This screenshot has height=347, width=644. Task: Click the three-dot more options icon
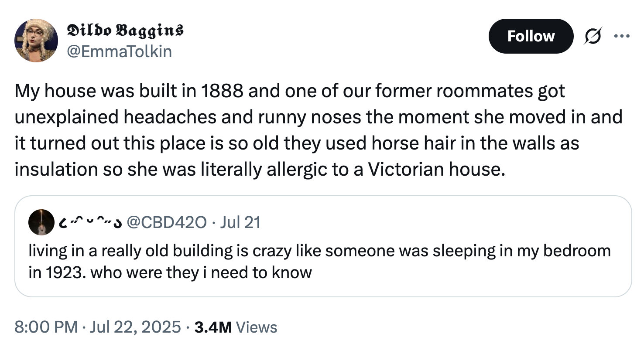coord(621,36)
